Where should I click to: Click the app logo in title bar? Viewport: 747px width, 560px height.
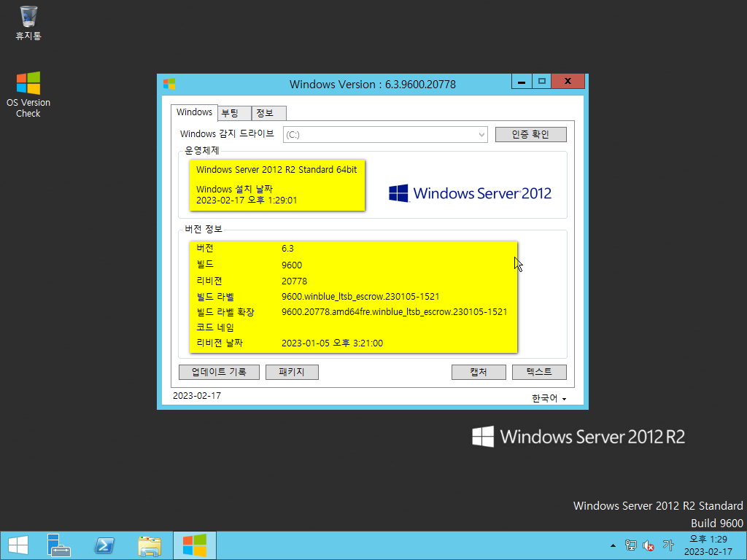tap(169, 84)
